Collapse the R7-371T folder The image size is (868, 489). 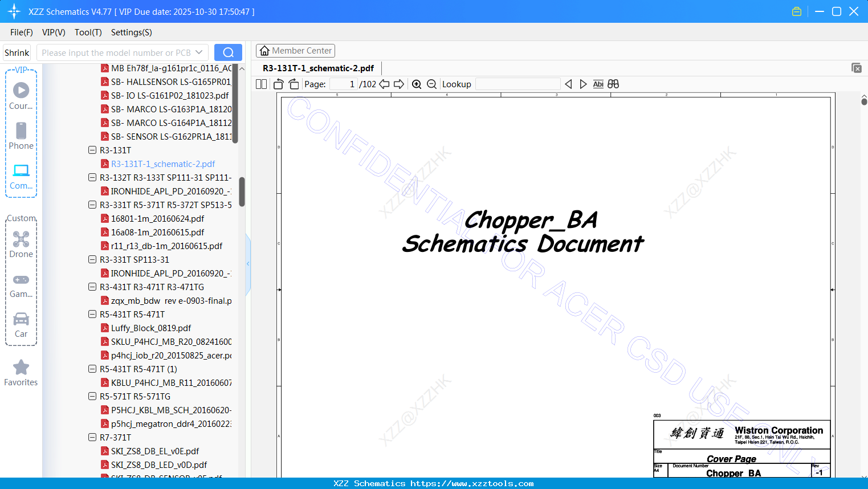click(x=92, y=438)
